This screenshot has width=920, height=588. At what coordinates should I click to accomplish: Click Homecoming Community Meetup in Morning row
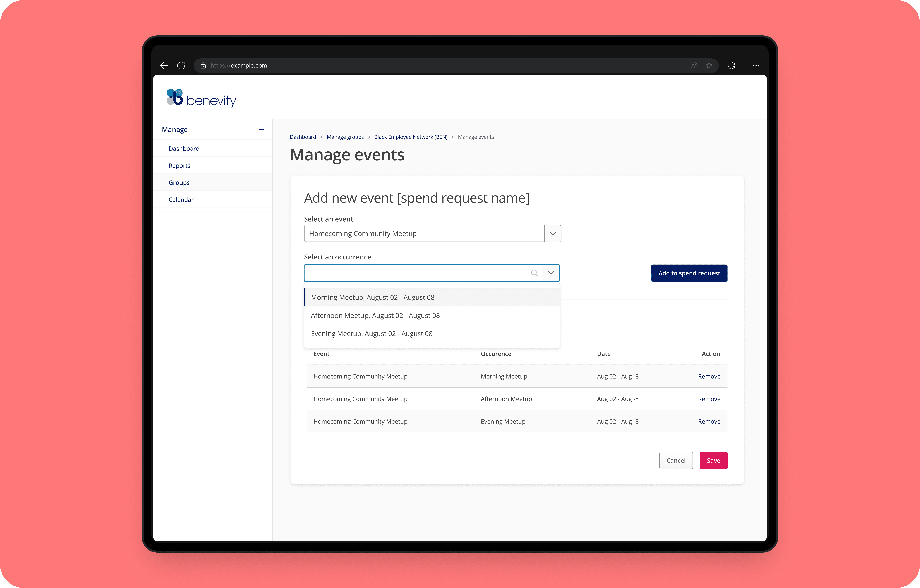click(360, 376)
